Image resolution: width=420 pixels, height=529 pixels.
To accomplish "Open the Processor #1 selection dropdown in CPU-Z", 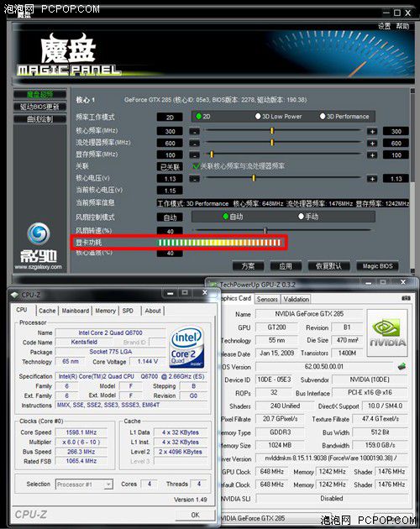I will pyautogui.click(x=84, y=484).
